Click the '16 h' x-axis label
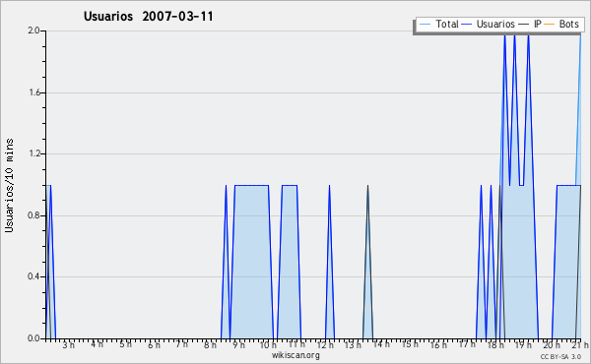Viewport: 591px width, 364px height. click(438, 344)
